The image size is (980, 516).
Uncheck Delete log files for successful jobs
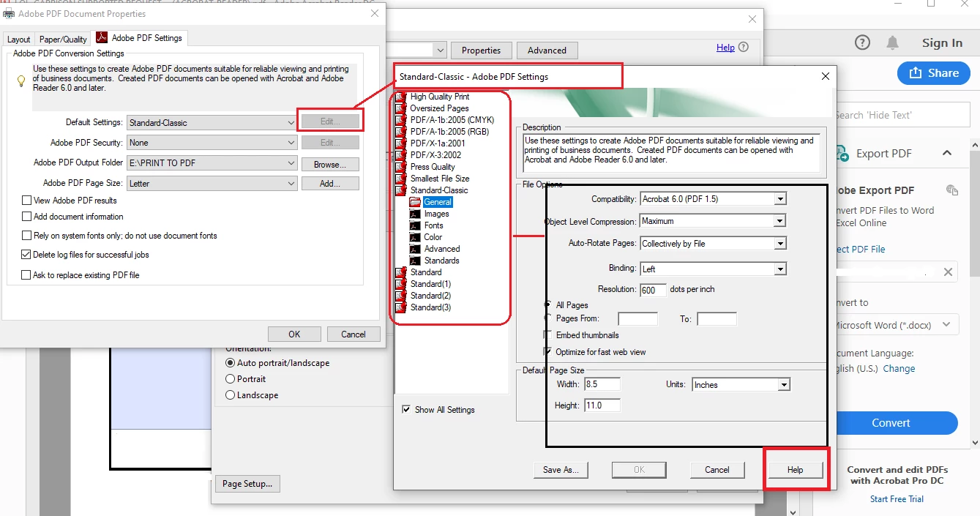27,255
